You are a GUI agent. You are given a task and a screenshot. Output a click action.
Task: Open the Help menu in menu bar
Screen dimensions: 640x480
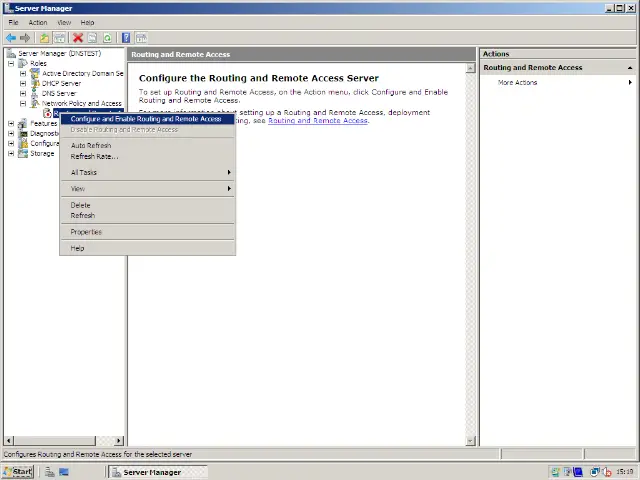[87, 22]
